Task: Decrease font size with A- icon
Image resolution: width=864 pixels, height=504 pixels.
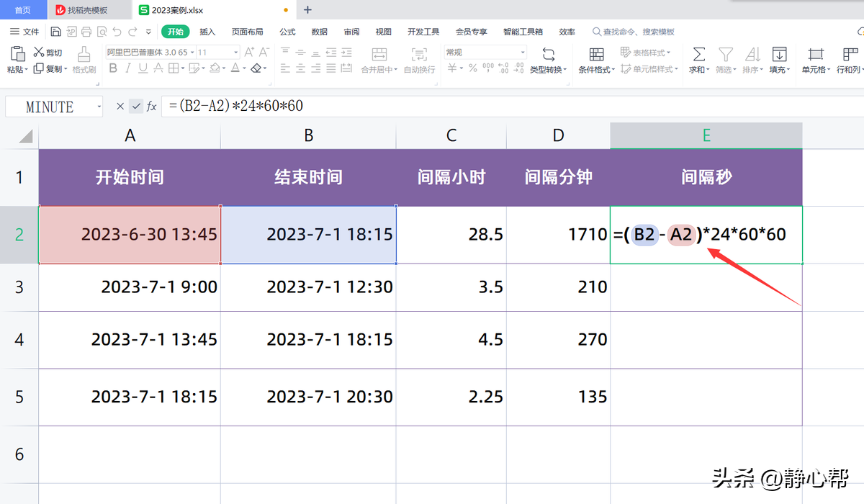Action: click(x=265, y=52)
